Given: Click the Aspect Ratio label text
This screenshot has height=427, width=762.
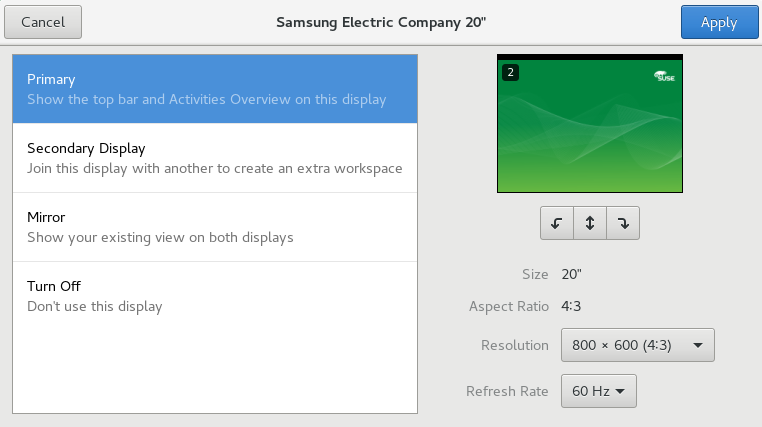Looking at the screenshot, I should coord(508,306).
